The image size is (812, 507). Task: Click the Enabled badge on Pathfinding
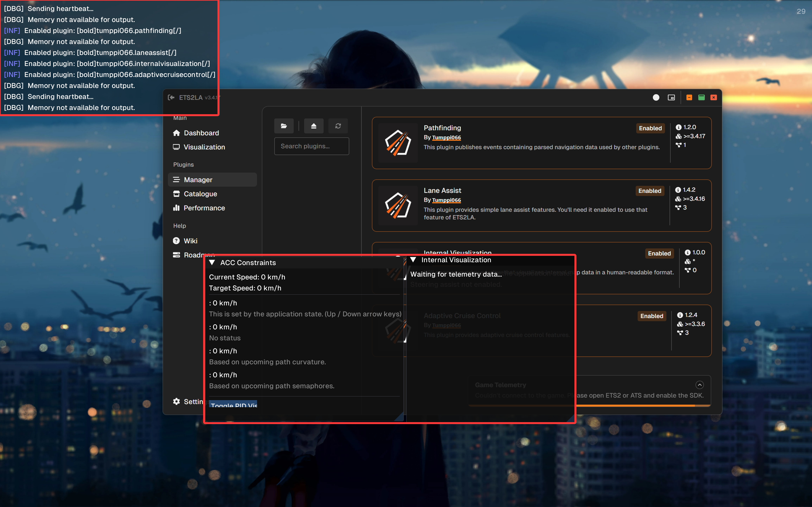click(650, 128)
